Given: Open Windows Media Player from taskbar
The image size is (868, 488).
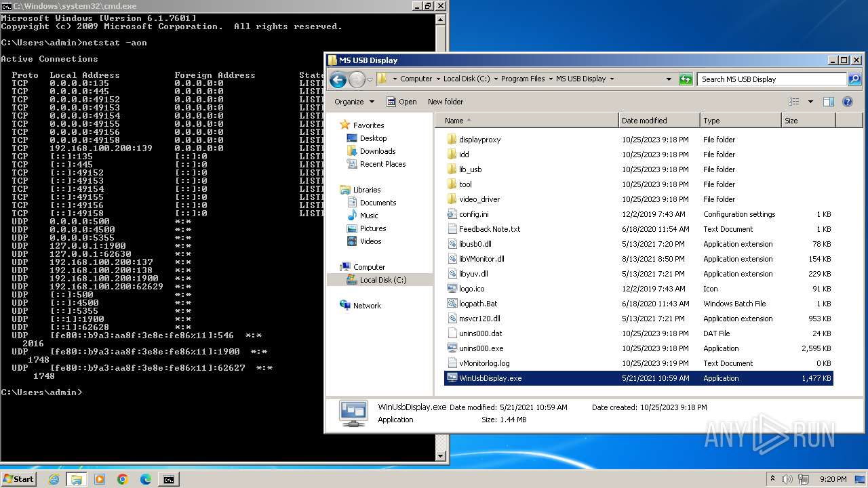Looking at the screenshot, I should 100,479.
